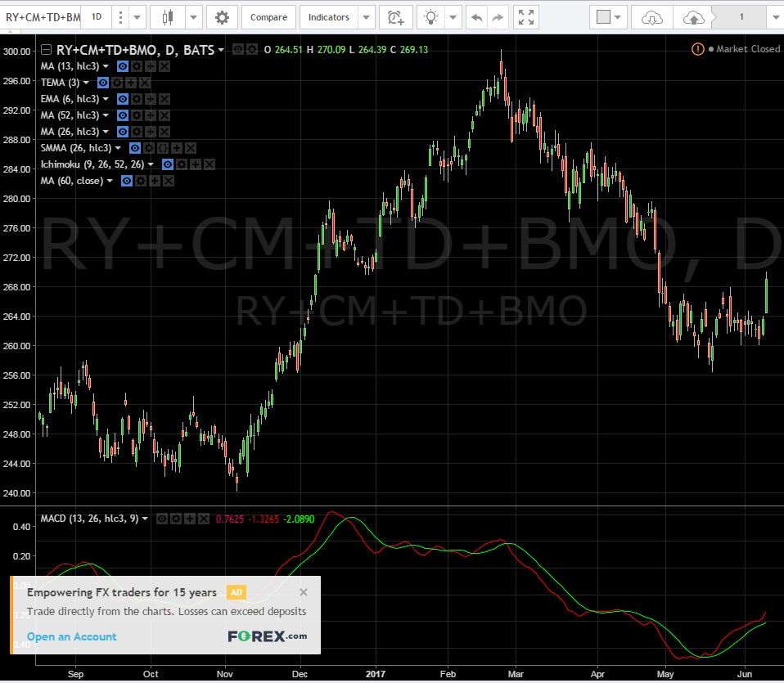Select chart layout tab named 1
Image resolution: width=784 pixels, height=683 pixels.
click(x=741, y=17)
